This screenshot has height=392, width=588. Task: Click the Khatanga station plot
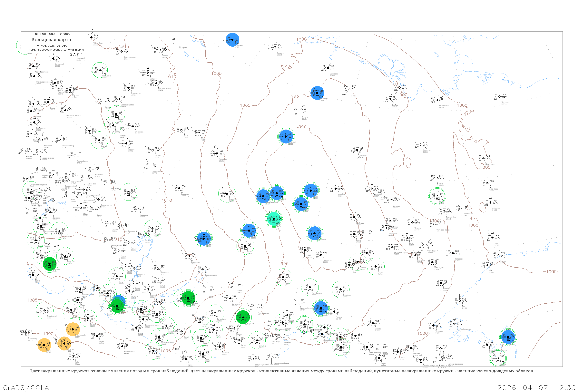point(275,47)
